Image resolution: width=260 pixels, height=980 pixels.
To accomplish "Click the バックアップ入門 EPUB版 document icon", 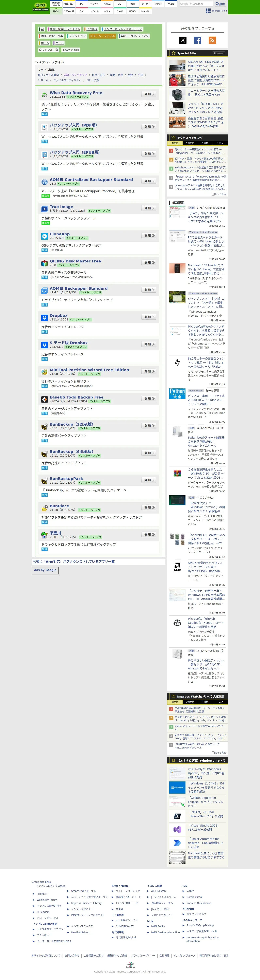I will pos(45,154).
